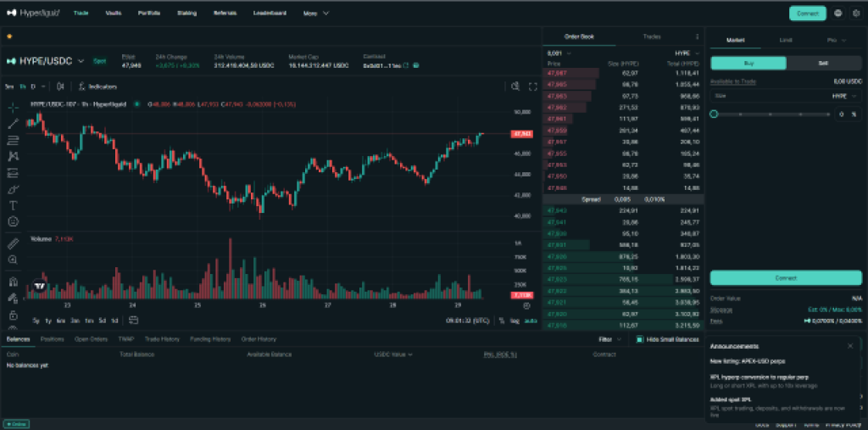The width and height of the screenshot is (868, 430).
Task: Enter fullscreen chart mode
Action: coord(532,87)
